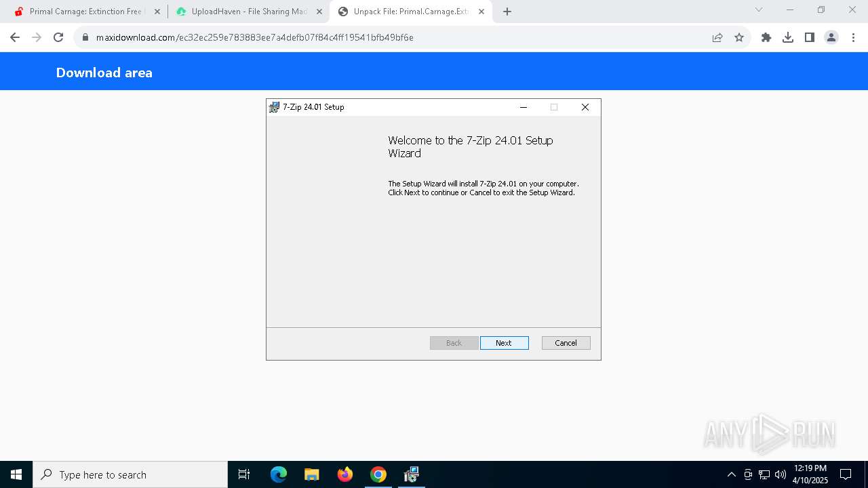This screenshot has width=868, height=488.
Task: Switch to Primal Carnage: Extinction Free tab
Action: coord(85,12)
